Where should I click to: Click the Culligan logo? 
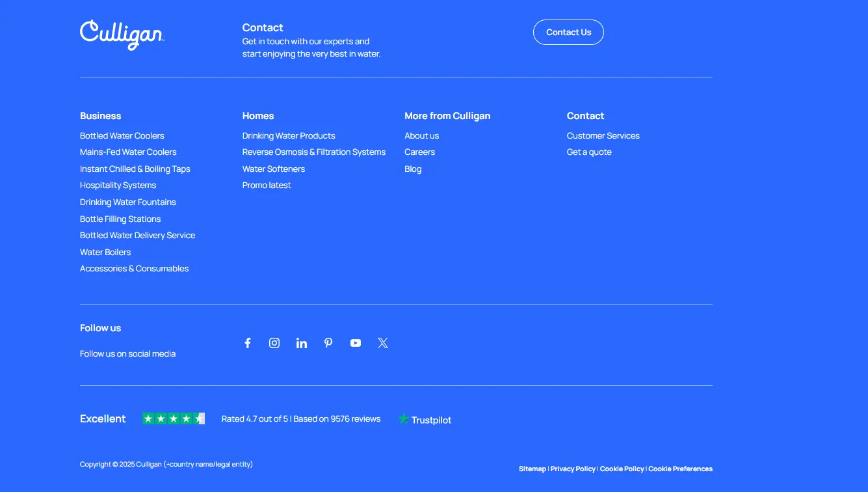click(122, 35)
